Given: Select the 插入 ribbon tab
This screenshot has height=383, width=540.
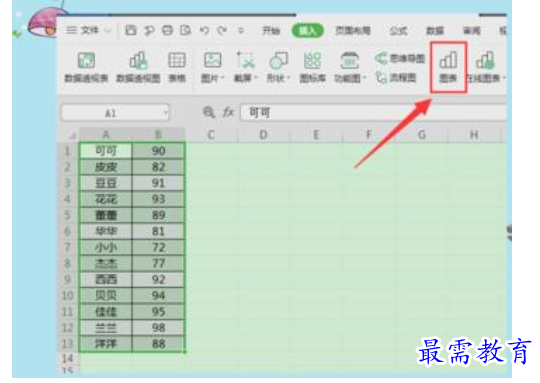Looking at the screenshot, I should [308, 31].
